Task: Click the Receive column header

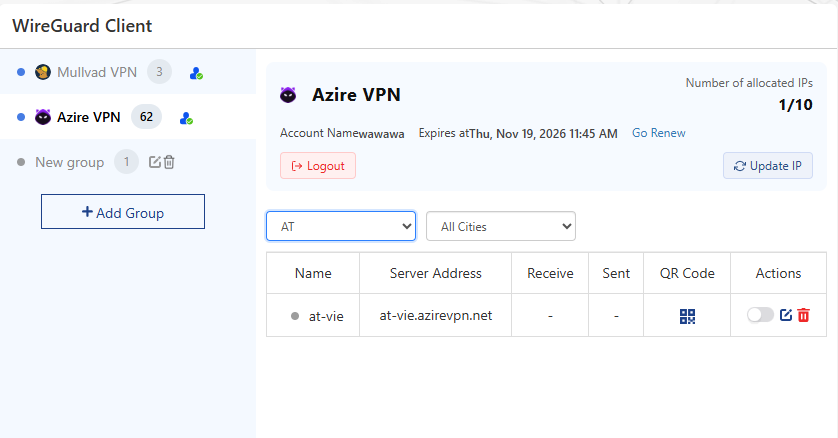Action: point(550,273)
